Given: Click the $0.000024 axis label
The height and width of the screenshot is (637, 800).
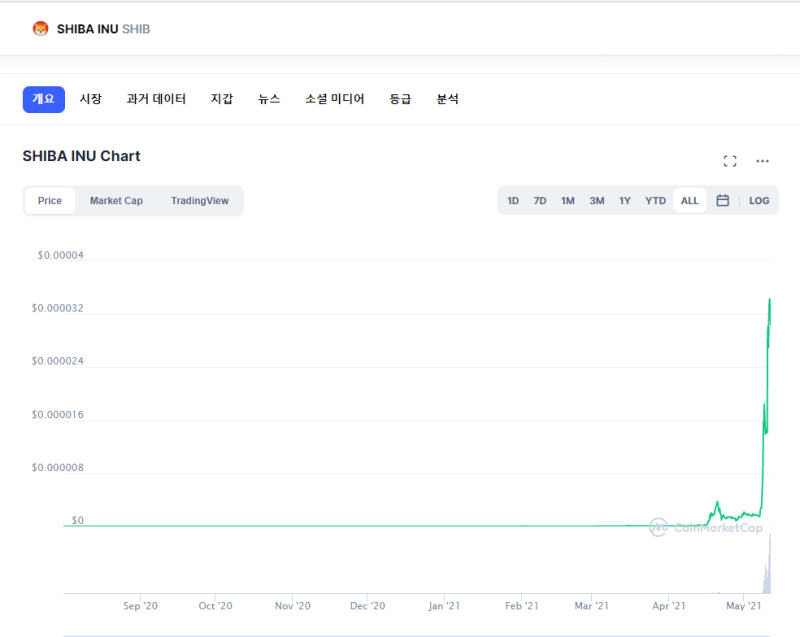Looking at the screenshot, I should pyautogui.click(x=57, y=361).
